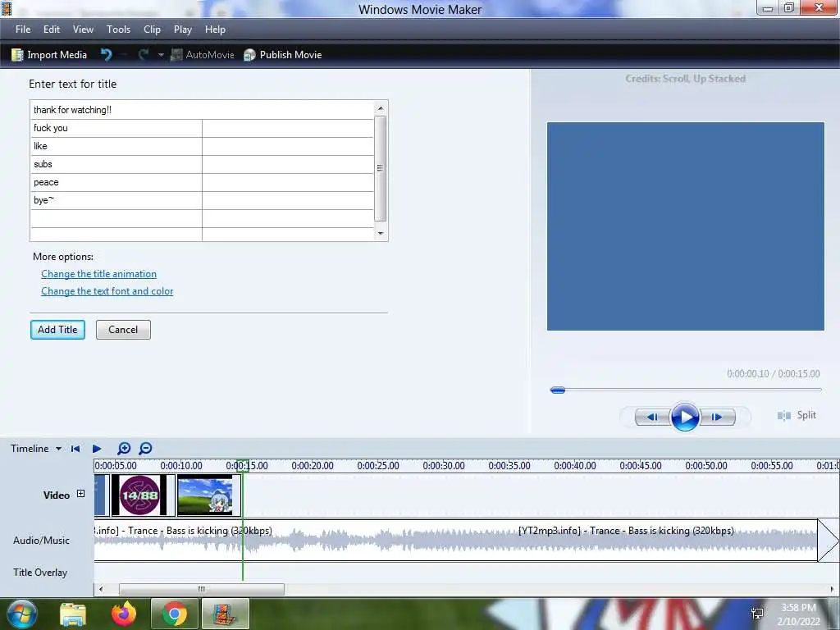The height and width of the screenshot is (630, 840).
Task: Select the 'bye~' credits row
Action: (116, 200)
